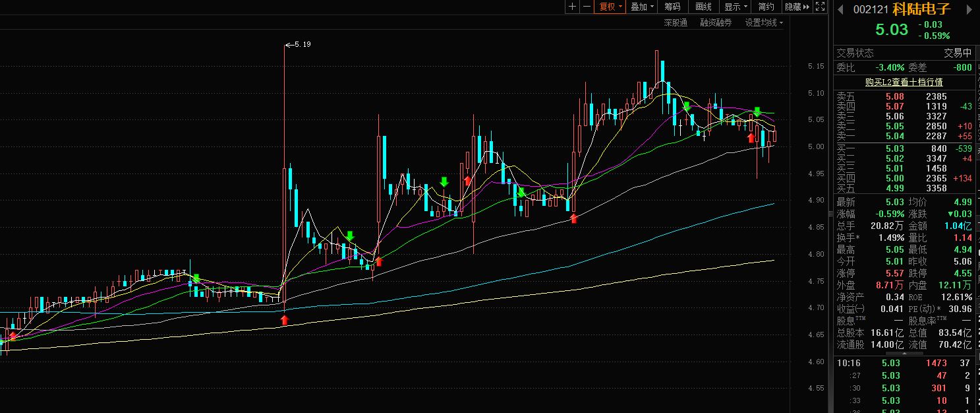
Task: Open the 叠加 overlay dropdown
Action: click(x=642, y=7)
